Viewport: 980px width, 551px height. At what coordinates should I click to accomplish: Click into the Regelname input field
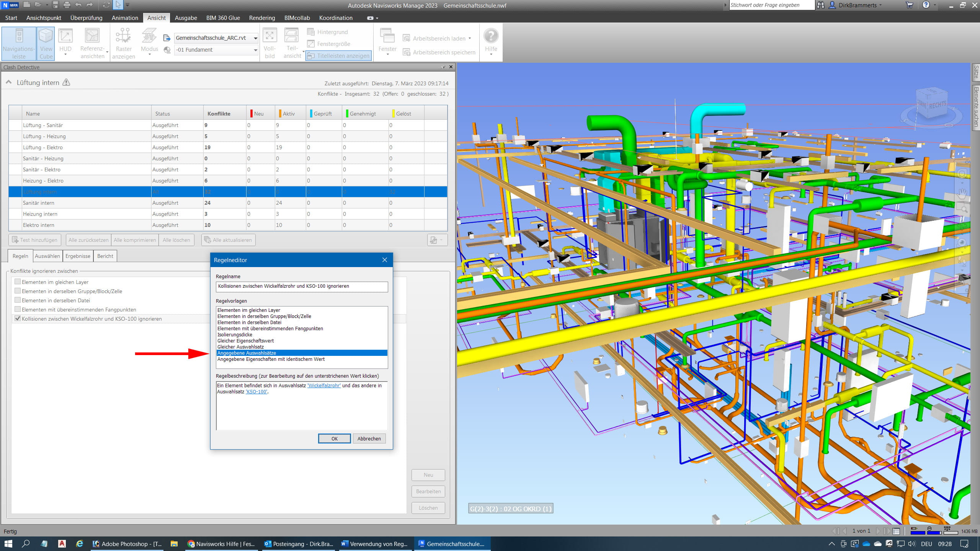tap(301, 286)
